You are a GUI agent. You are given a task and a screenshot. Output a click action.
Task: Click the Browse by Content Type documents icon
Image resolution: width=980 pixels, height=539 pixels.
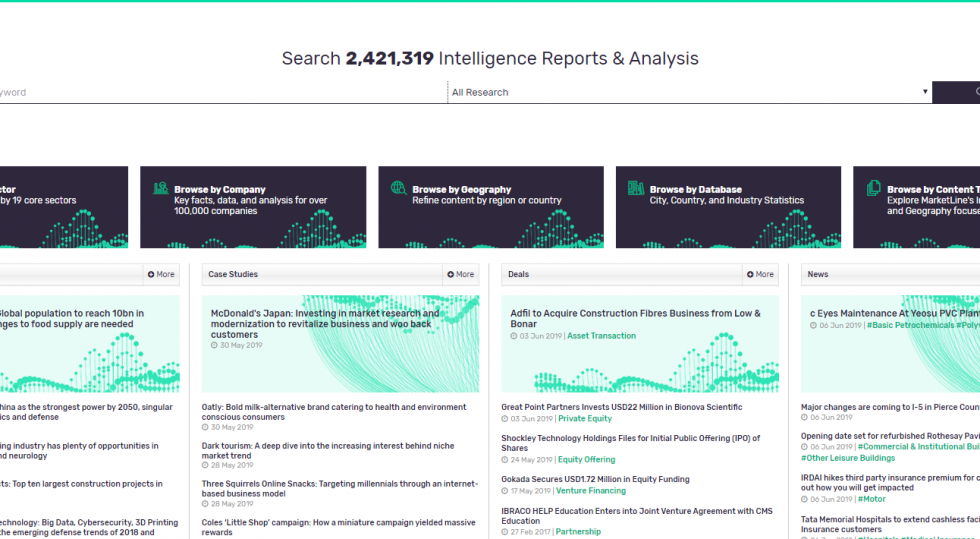click(874, 188)
